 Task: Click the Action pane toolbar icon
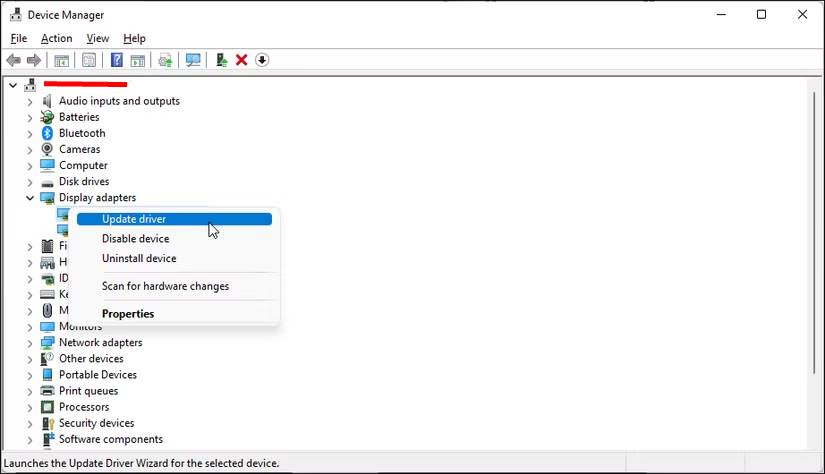click(138, 60)
